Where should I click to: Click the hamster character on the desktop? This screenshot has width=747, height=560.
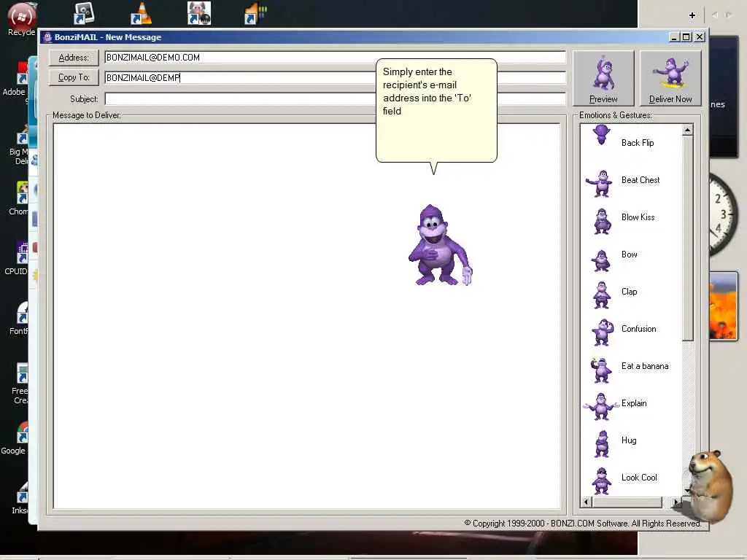[710, 486]
